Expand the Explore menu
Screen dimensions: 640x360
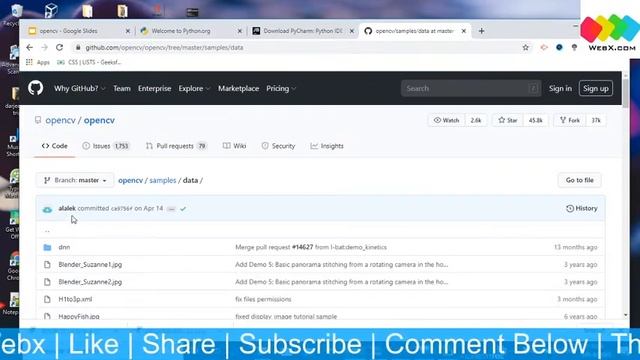(194, 88)
